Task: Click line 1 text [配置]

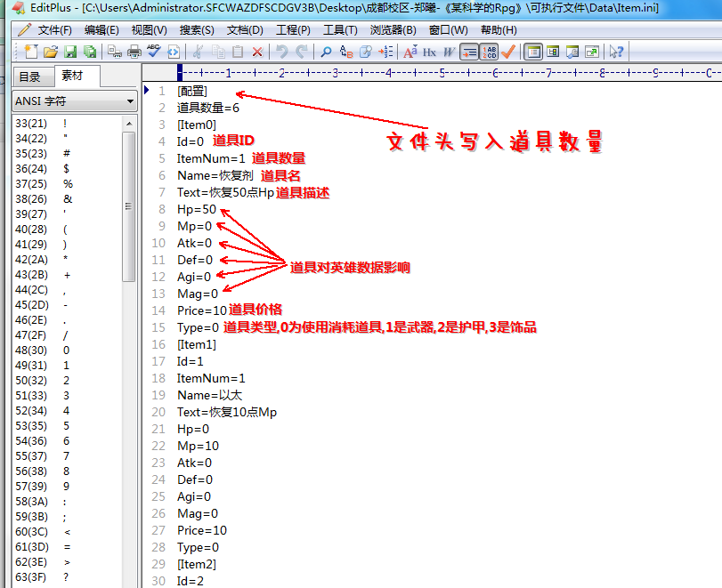Action: pos(192,91)
